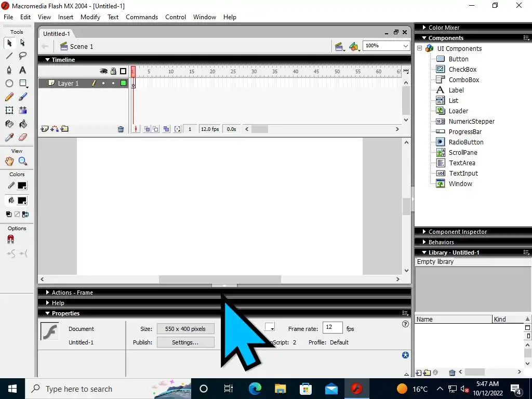This screenshot has width=532, height=399.
Task: Expand the Color Mixer panel
Action: pyautogui.click(x=424, y=28)
